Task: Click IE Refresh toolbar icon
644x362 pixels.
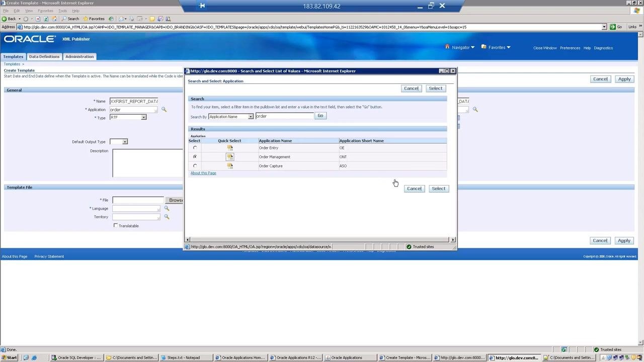Action: pyautogui.click(x=46, y=19)
